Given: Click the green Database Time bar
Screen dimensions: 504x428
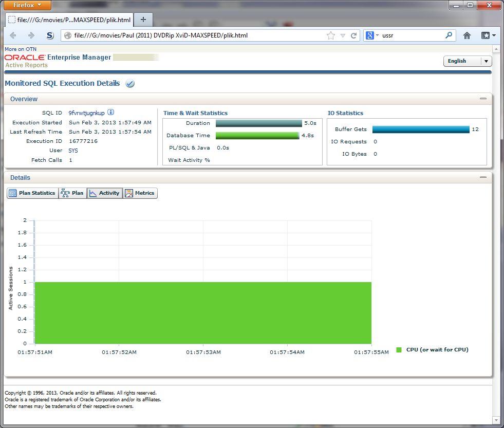Looking at the screenshot, I should click(x=257, y=135).
